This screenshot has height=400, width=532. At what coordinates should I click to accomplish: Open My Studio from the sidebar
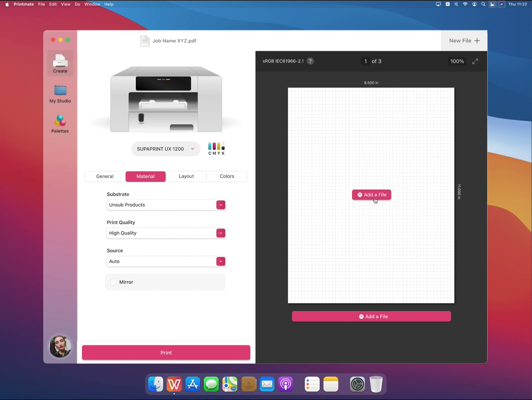pos(60,93)
